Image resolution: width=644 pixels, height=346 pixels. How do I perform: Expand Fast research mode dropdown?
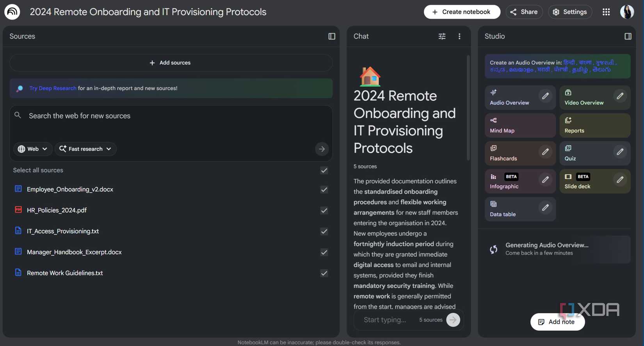85,149
